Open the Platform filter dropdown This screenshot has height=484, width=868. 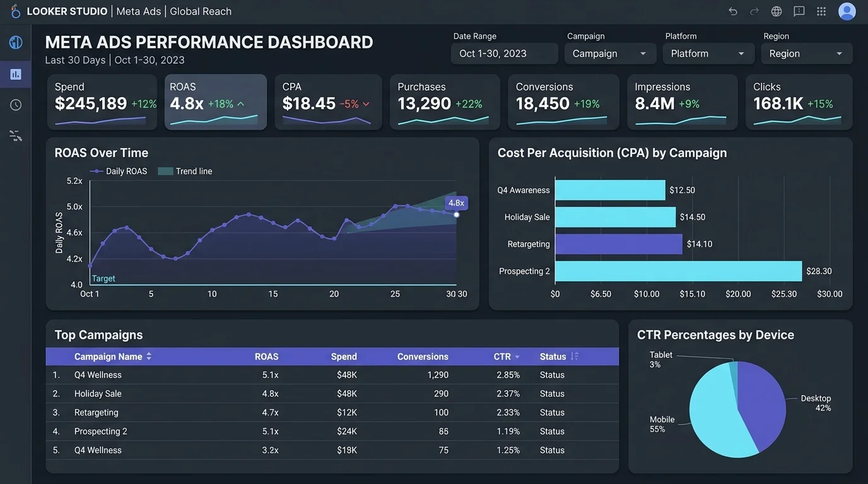click(x=708, y=54)
